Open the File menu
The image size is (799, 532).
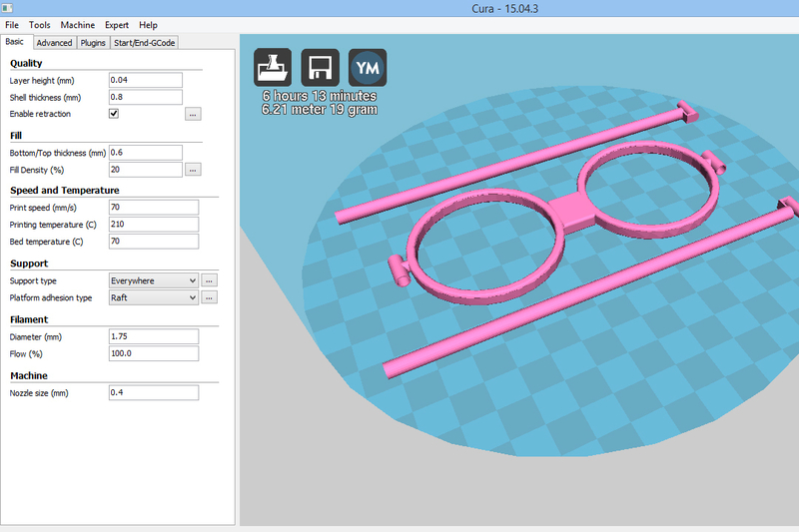tap(12, 25)
